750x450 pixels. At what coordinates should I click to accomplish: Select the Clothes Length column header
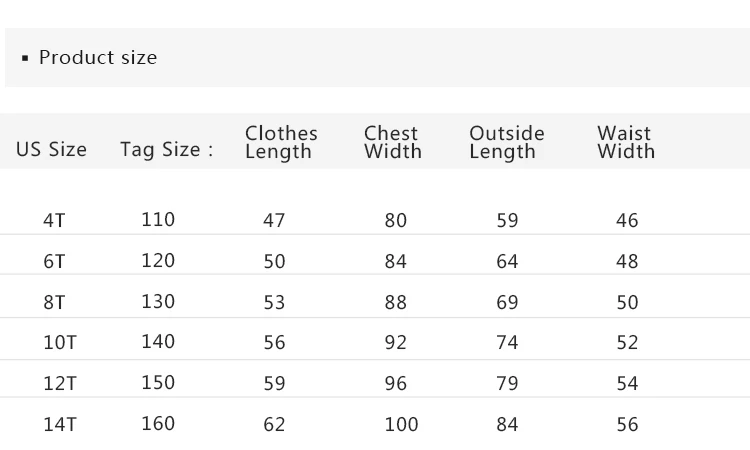point(281,142)
